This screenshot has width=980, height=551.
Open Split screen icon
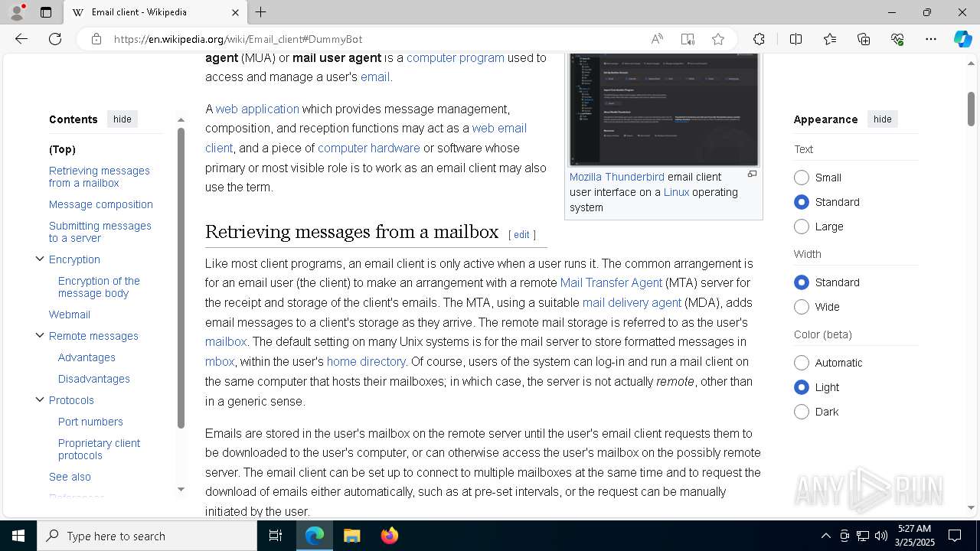pos(795,39)
